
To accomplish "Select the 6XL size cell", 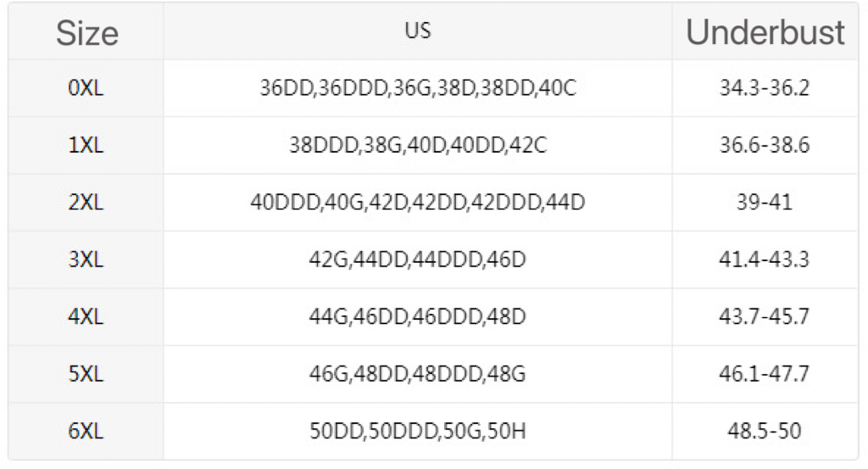I will pyautogui.click(x=86, y=431).
